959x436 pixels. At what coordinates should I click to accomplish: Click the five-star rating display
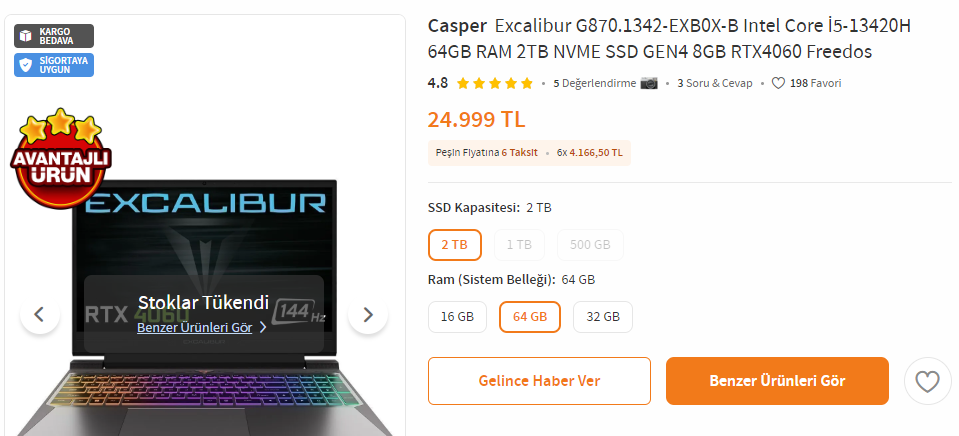point(495,83)
